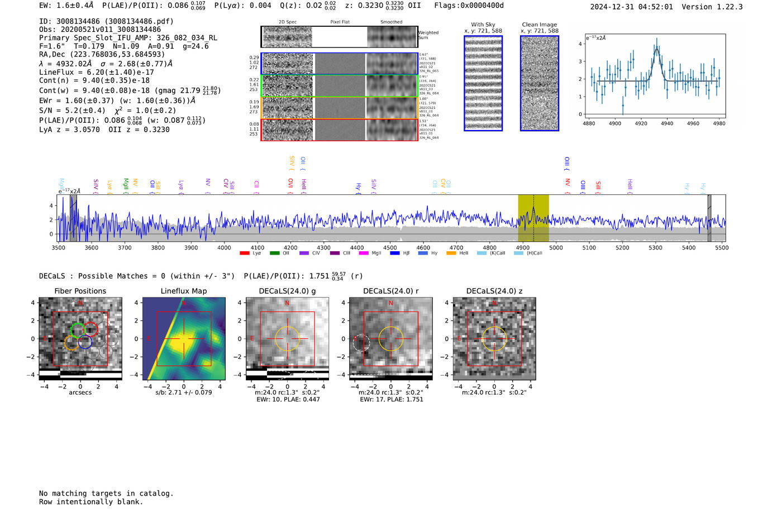Open the Fiber Positions thumbnail
The width and height of the screenshot is (782, 532).
[x=80, y=339]
